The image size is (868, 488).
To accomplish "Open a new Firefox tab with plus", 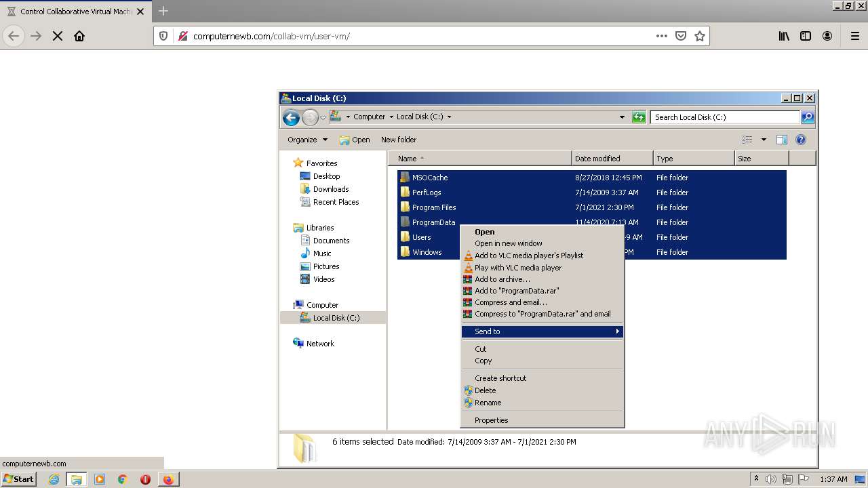I will click(x=163, y=11).
